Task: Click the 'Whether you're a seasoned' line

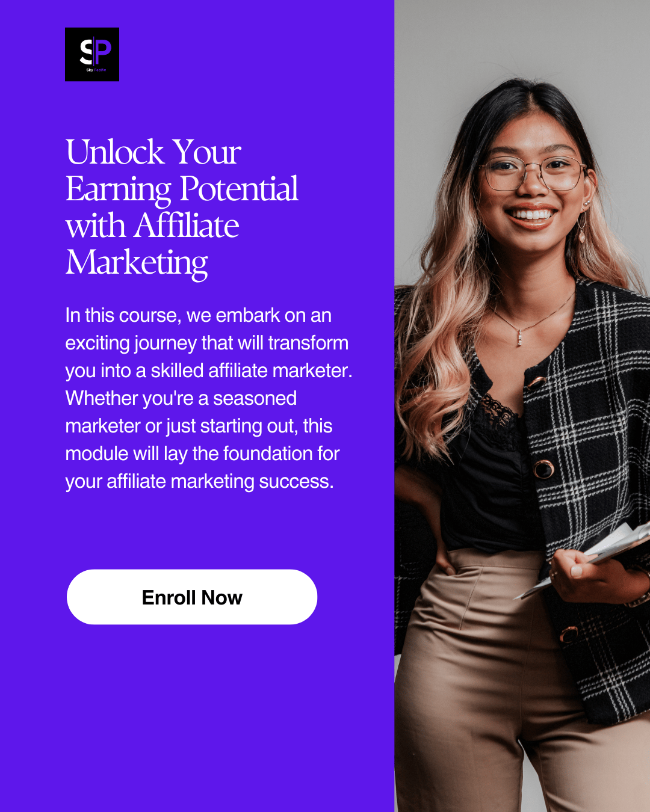Action: click(181, 398)
